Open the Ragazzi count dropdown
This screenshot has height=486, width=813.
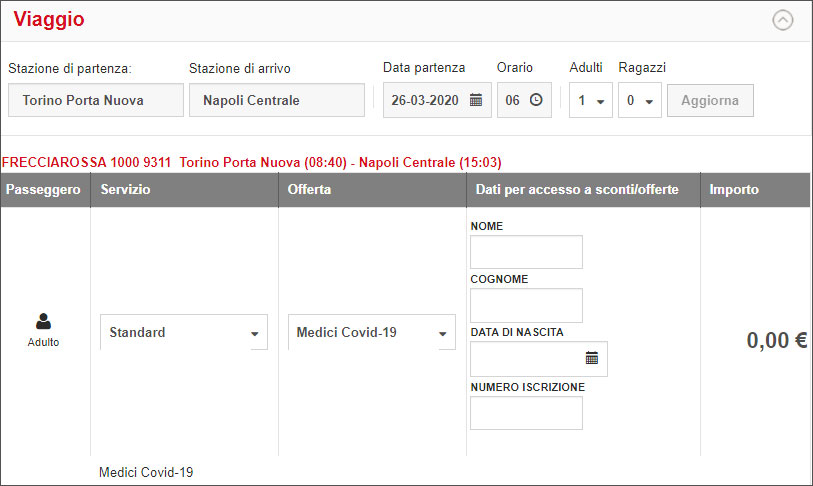pos(639,100)
